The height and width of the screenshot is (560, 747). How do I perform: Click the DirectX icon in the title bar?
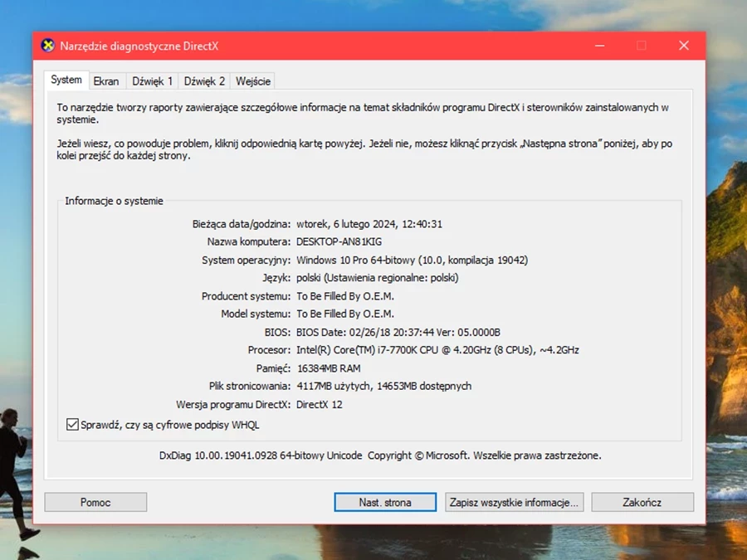[x=47, y=46]
